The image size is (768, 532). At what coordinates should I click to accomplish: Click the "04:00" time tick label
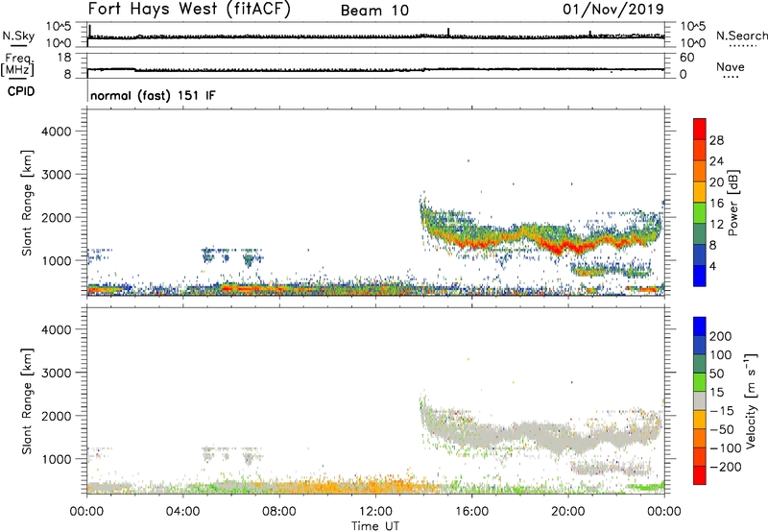(x=182, y=512)
